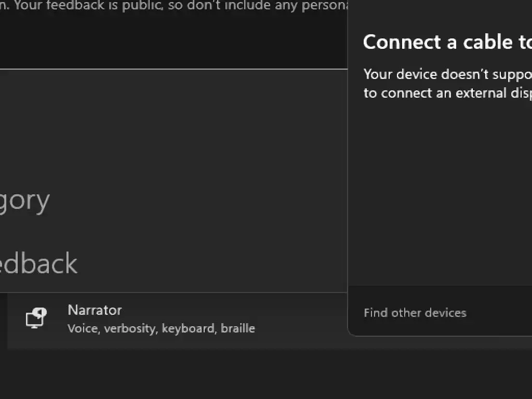The image size is (532, 399).
Task: Click the footer bar beside Find other devices
Action: pos(499,313)
